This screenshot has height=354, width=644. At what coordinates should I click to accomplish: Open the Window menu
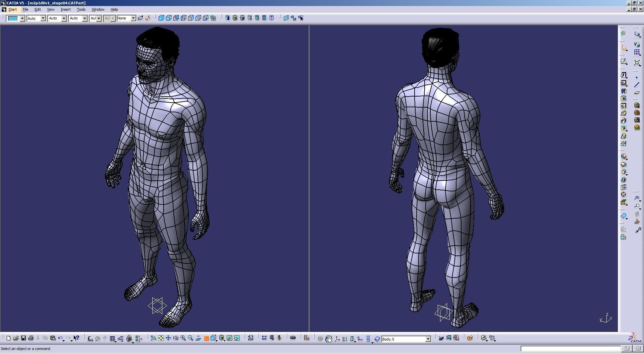[98, 9]
